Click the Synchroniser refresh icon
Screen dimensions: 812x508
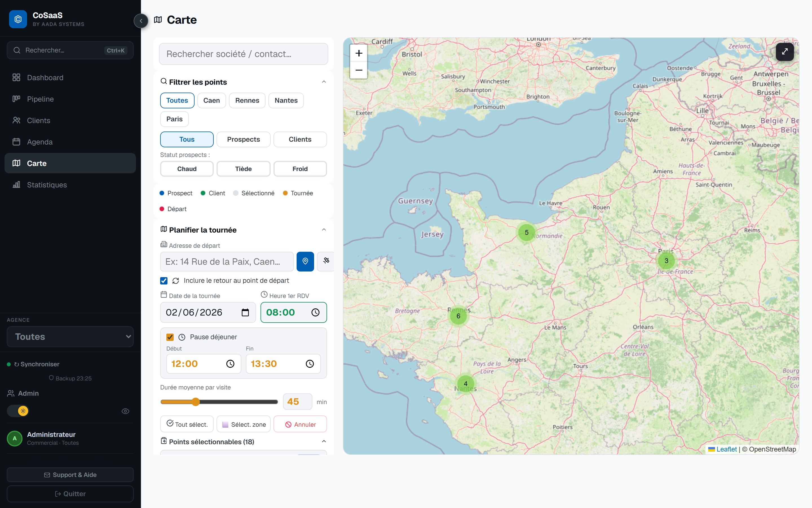click(16, 364)
